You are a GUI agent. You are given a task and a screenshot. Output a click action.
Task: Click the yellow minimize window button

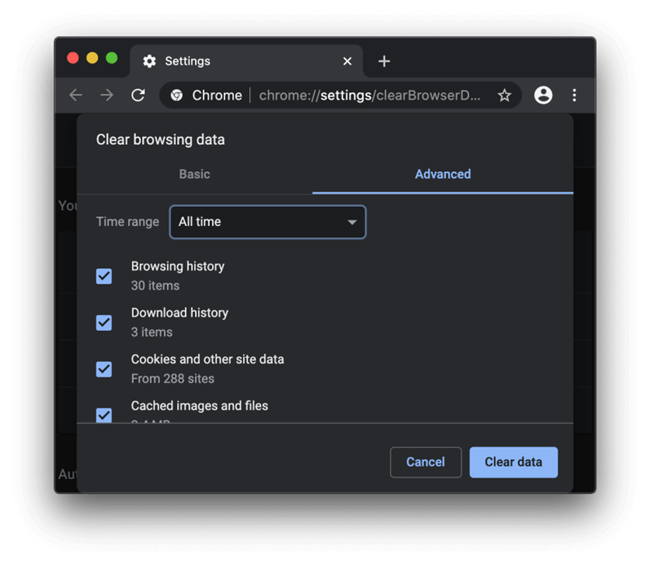click(x=92, y=58)
